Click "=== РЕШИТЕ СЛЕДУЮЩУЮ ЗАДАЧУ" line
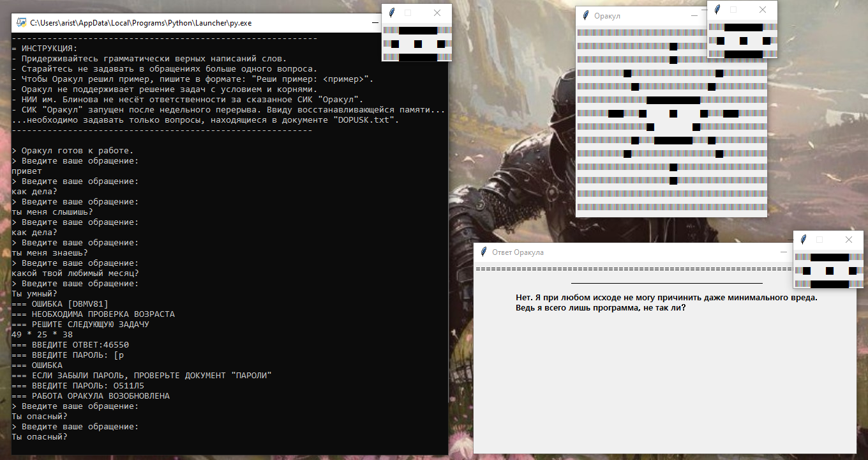The height and width of the screenshot is (460, 868). tap(80, 325)
